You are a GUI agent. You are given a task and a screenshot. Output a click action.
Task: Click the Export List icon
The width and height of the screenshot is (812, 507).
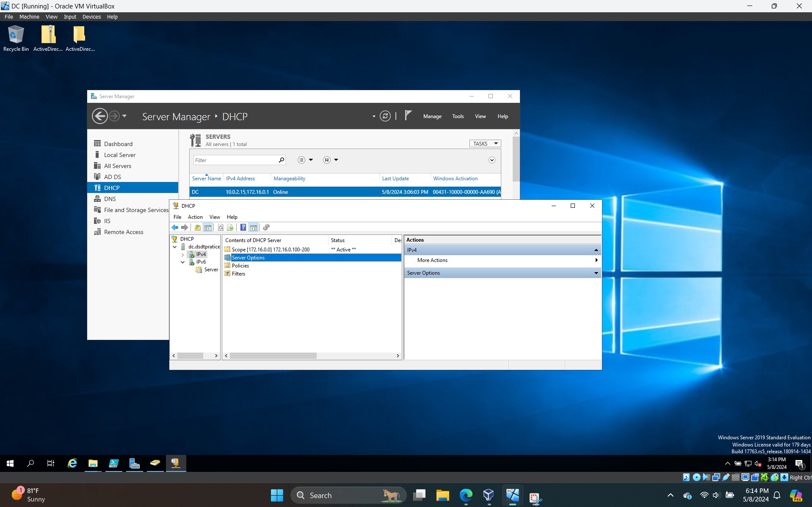pyautogui.click(x=230, y=228)
